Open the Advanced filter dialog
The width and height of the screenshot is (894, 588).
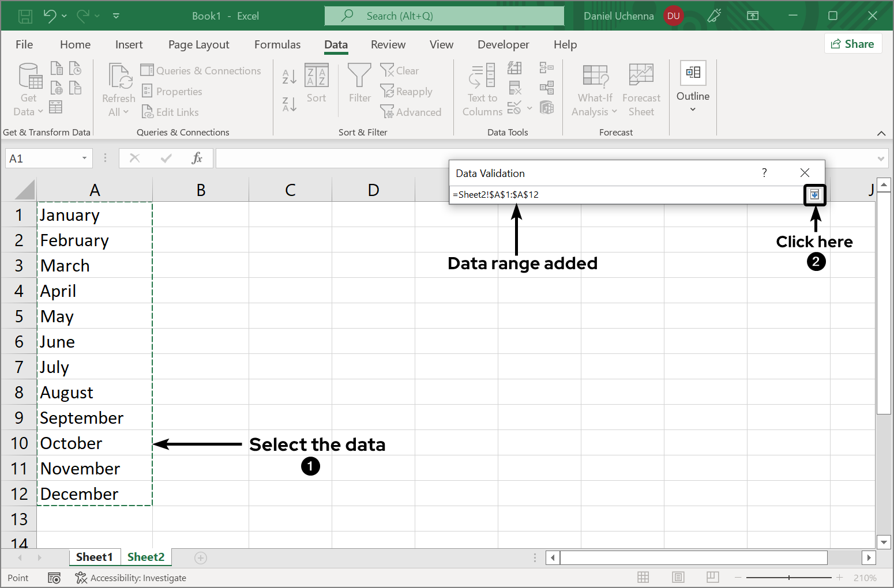411,112
